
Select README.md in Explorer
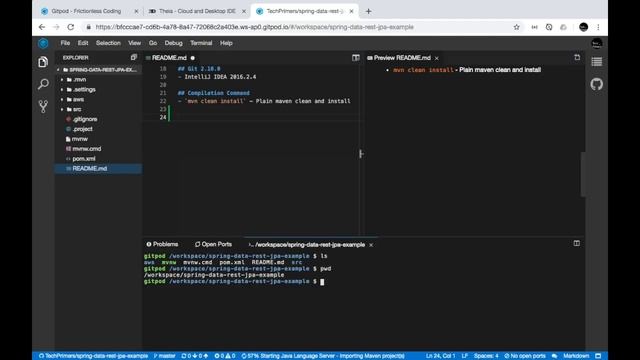pyautogui.click(x=98, y=169)
